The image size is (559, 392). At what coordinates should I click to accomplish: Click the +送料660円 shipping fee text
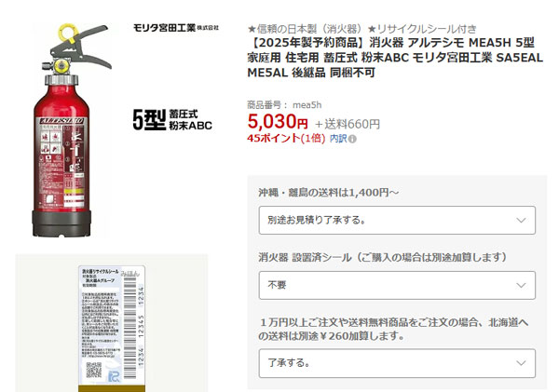tap(348, 124)
